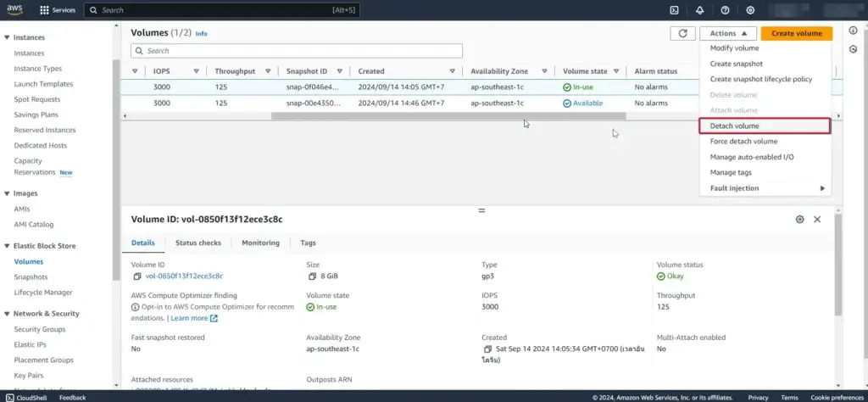Switch to the Status checks tab

(x=198, y=243)
